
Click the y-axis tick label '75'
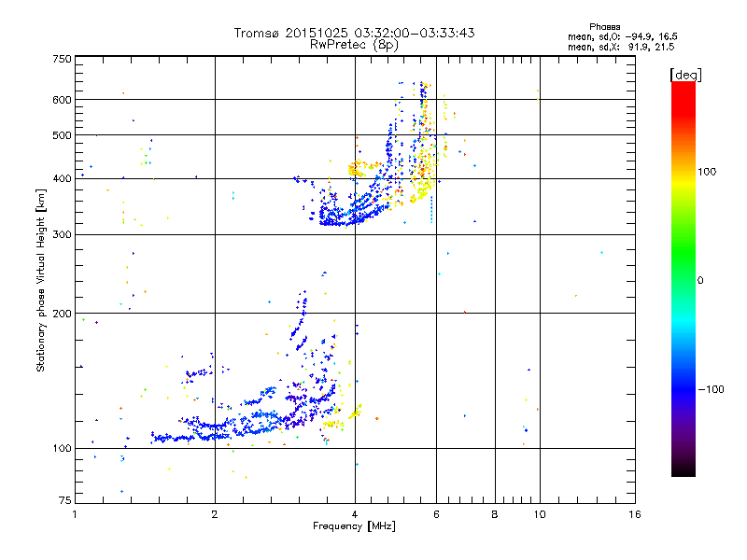[x=65, y=500]
